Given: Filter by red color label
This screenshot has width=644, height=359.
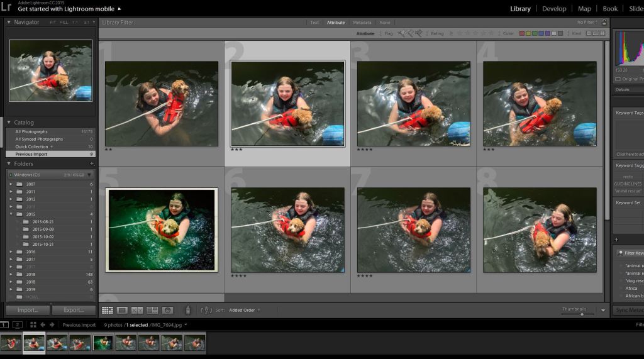Looking at the screenshot, I should pos(522,33).
